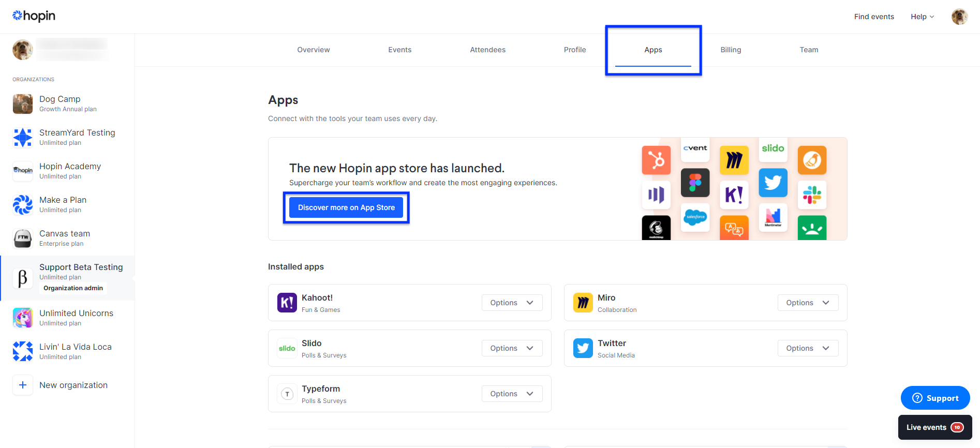Select the Canvas team organization icon
Image resolution: width=980 pixels, height=448 pixels.
coord(23,238)
